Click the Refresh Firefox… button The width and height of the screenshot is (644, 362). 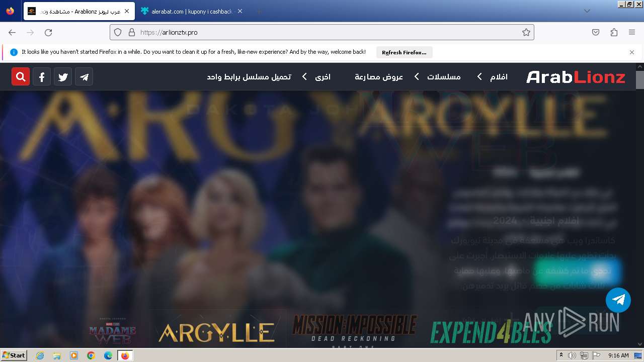(404, 52)
